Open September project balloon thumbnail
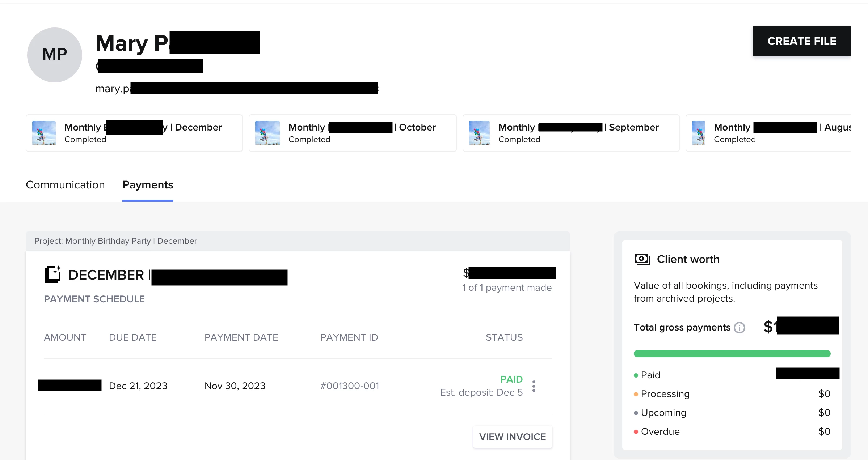 479,133
